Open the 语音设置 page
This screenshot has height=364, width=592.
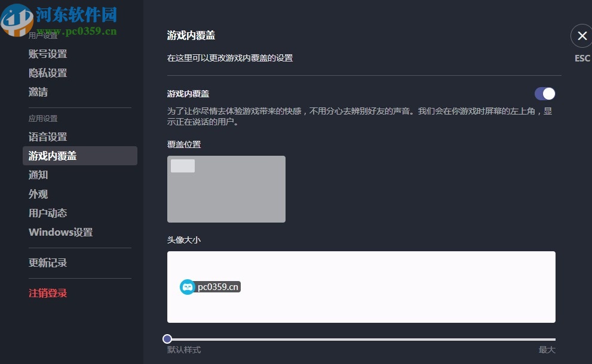[x=48, y=137]
